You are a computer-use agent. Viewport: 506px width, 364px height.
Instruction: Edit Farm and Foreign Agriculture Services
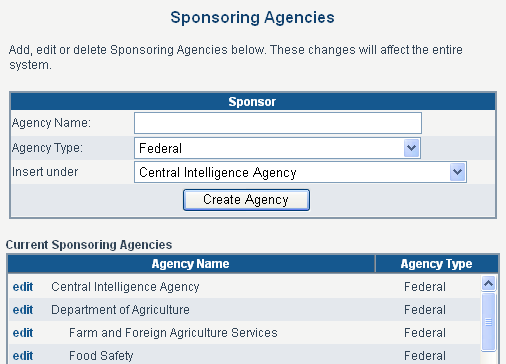click(x=23, y=333)
